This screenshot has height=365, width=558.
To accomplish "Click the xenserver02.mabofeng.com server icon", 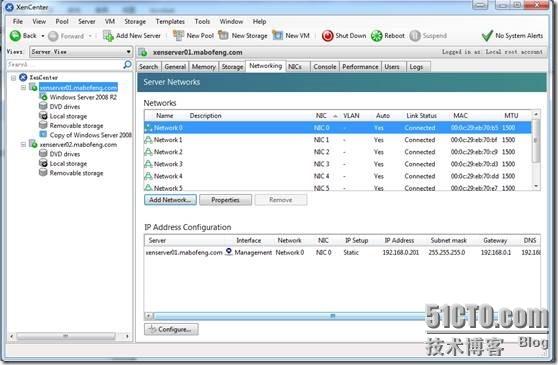I will [x=33, y=144].
